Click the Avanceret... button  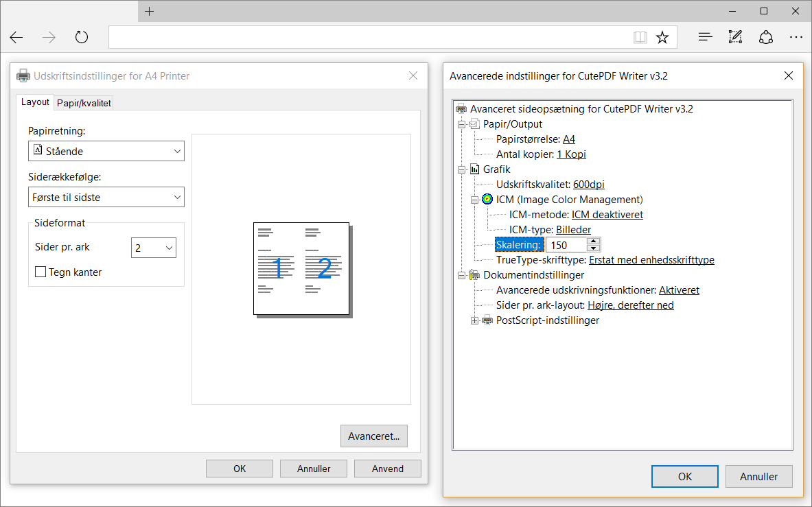point(374,436)
